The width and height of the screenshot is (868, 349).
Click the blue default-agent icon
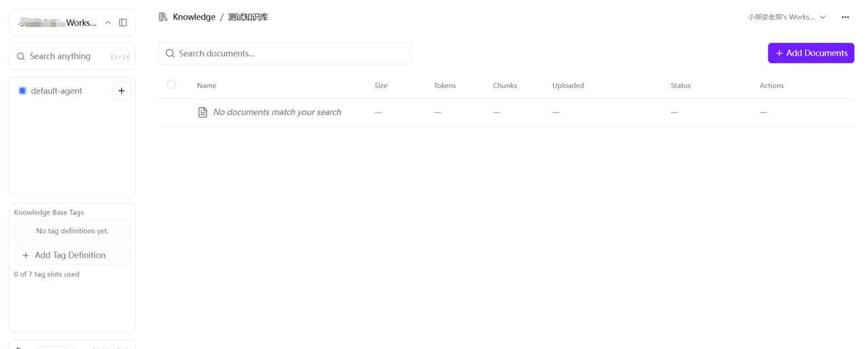coord(22,91)
